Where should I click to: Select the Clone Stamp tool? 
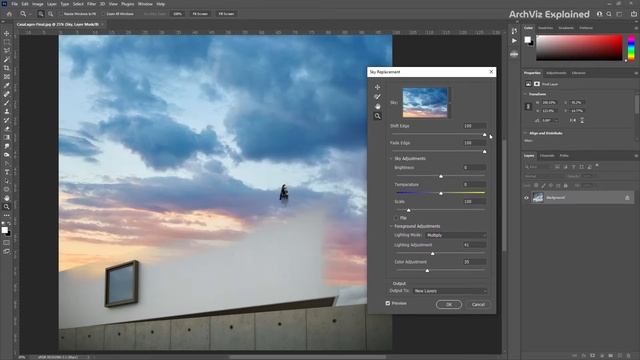[7, 111]
